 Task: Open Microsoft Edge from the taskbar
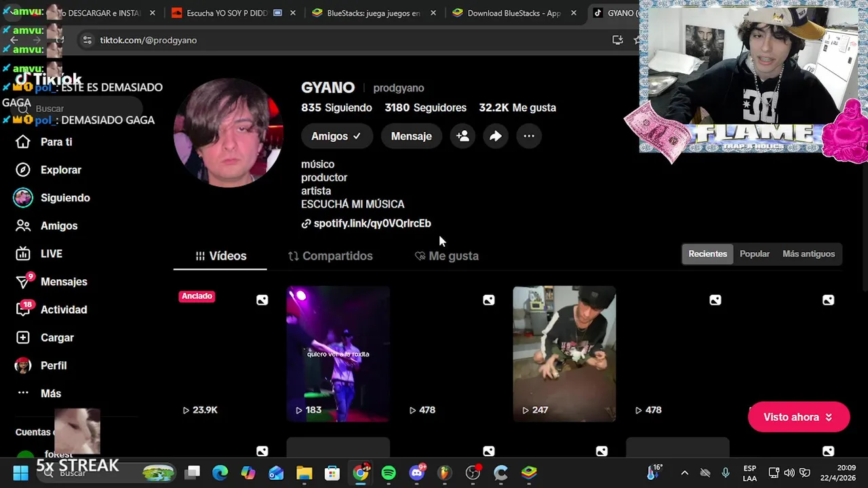click(x=220, y=473)
